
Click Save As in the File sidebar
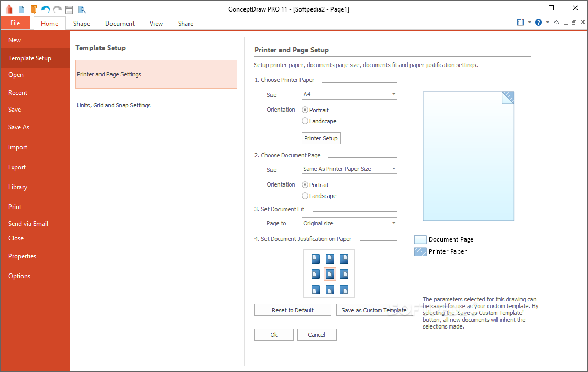[x=35, y=127]
